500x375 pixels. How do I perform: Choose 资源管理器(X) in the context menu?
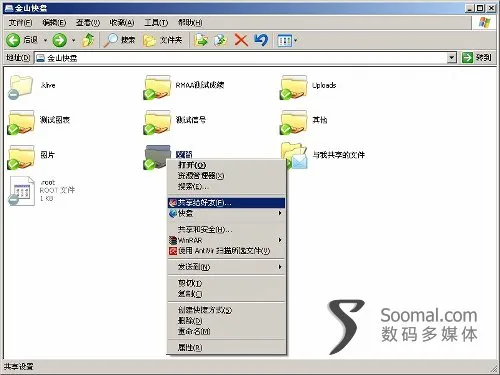[227, 176]
